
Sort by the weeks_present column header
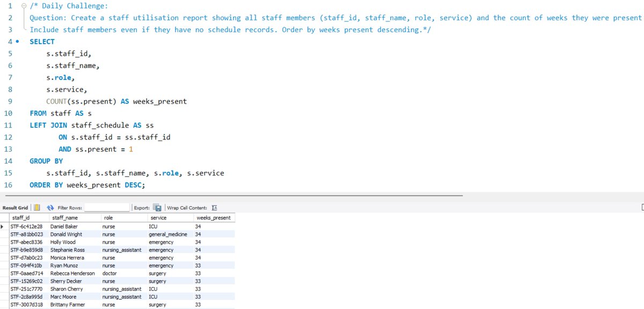(214, 218)
